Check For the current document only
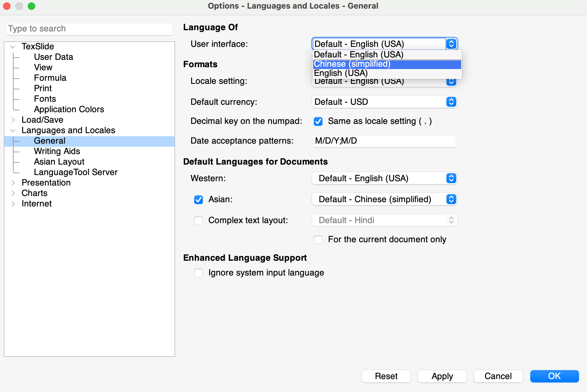This screenshot has width=587, height=392. click(318, 239)
